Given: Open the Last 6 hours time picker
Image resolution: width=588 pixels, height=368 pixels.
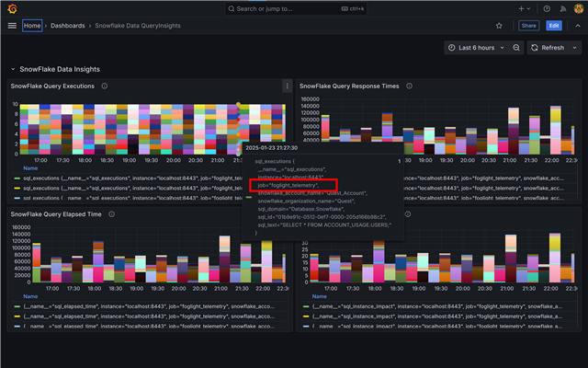Looking at the screenshot, I should point(476,48).
